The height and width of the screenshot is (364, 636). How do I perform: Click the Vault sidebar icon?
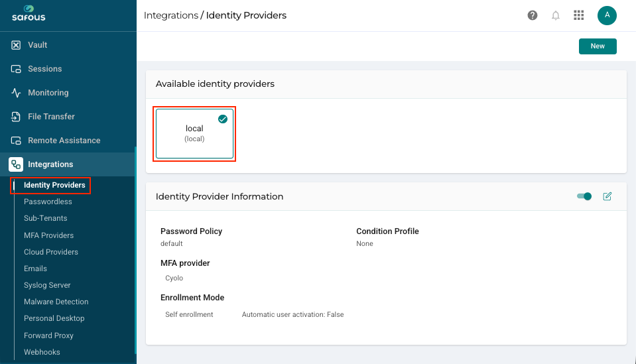pos(16,45)
